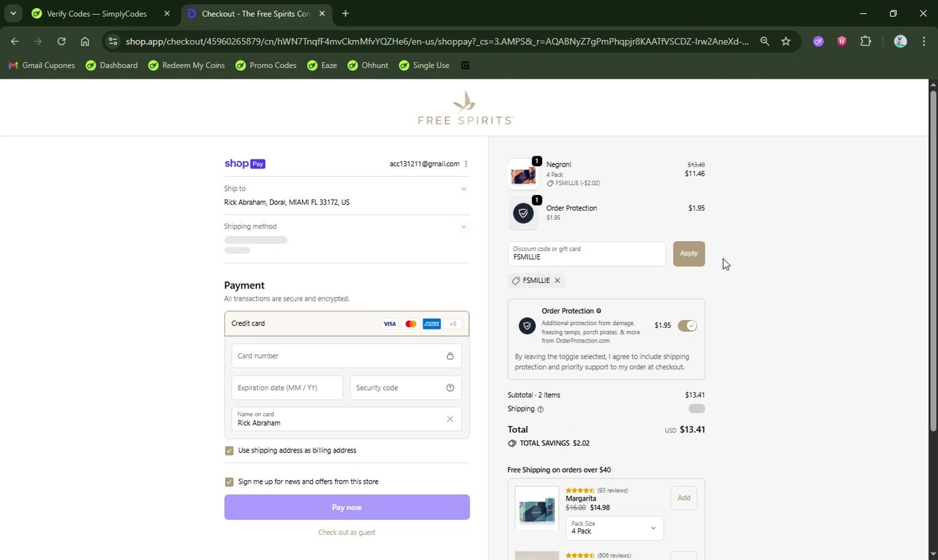Click the Negroni product thumbnail
The width and height of the screenshot is (938, 560).
pyautogui.click(x=523, y=174)
